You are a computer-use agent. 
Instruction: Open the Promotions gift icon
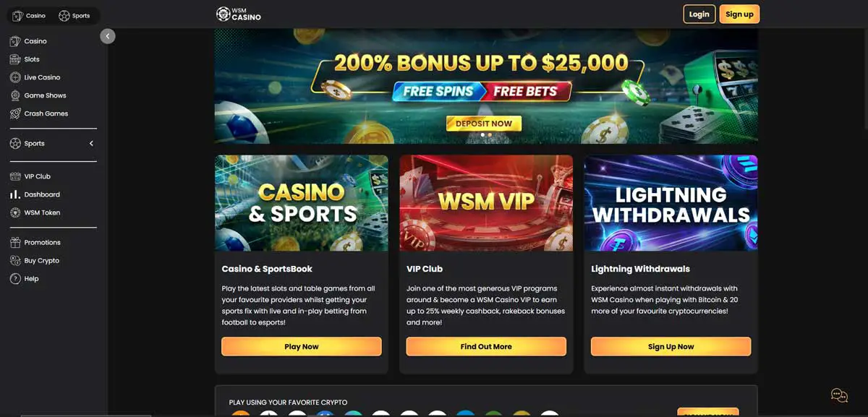tap(15, 242)
